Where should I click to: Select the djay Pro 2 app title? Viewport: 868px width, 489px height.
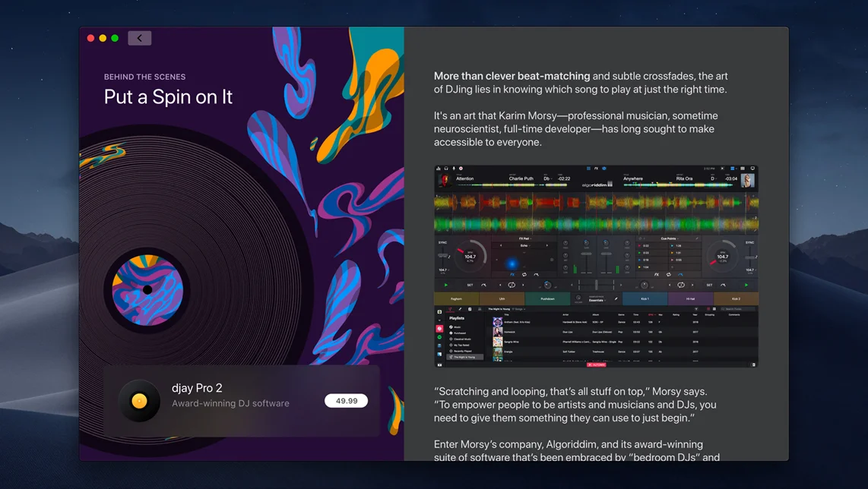point(197,388)
